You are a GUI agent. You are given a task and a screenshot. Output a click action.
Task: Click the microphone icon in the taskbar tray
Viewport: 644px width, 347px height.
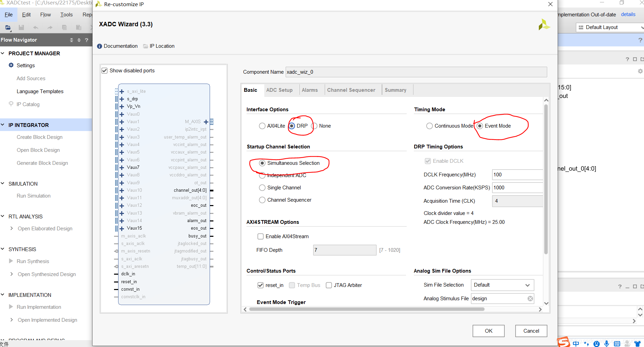[x=606, y=344]
